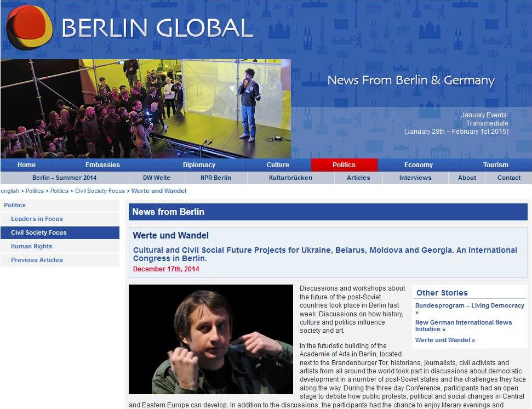Click the english breadcrumb link
Image resolution: width=532 pixels, height=409 pixels.
click(10, 191)
